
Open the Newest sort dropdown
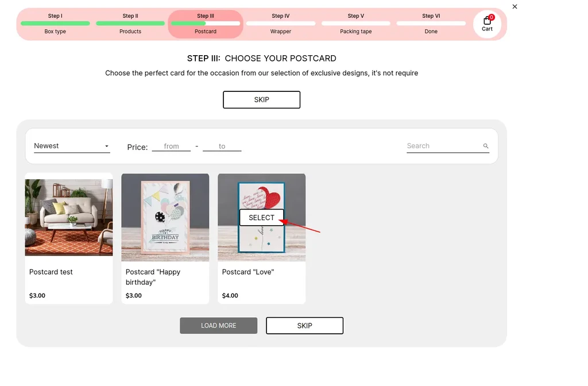(72, 146)
